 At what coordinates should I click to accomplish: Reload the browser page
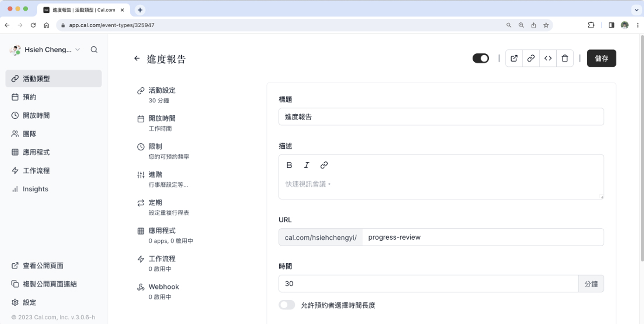[x=33, y=25]
